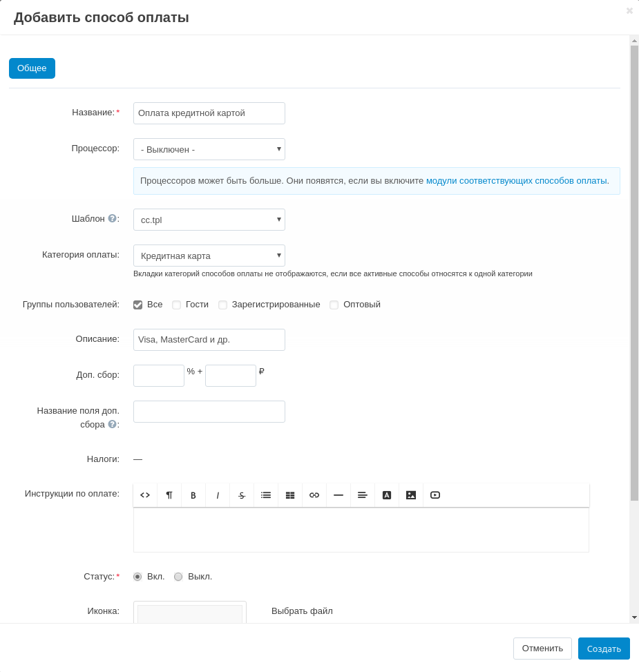This screenshot has width=639, height=672.
Task: Apply italic formatting in the editor toolbar
Action: pos(218,495)
